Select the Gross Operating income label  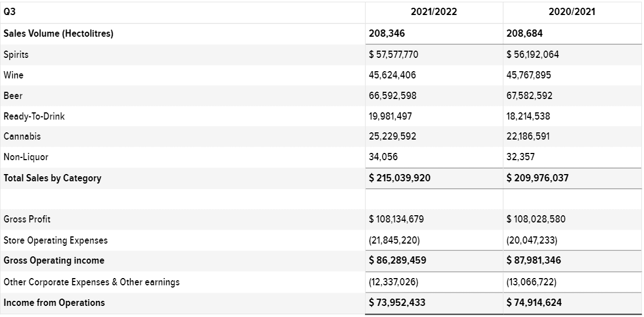(x=54, y=261)
